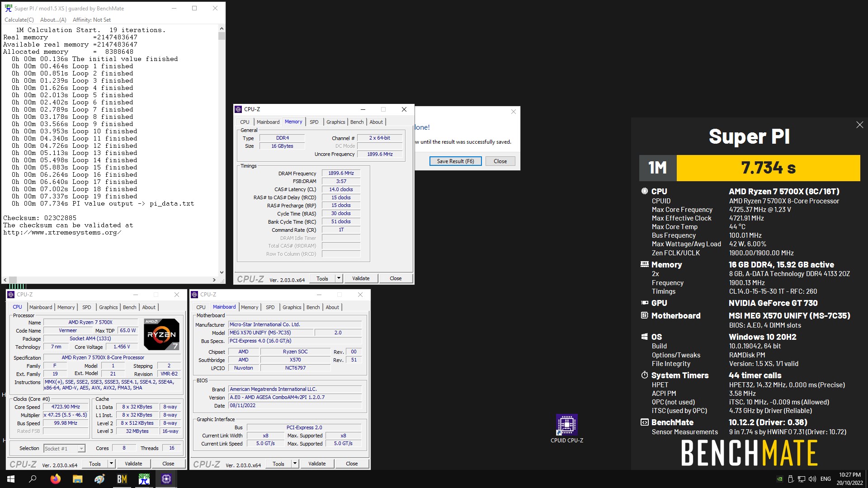
Task: Click the GPU icon in BenchMate panel
Action: (644, 303)
